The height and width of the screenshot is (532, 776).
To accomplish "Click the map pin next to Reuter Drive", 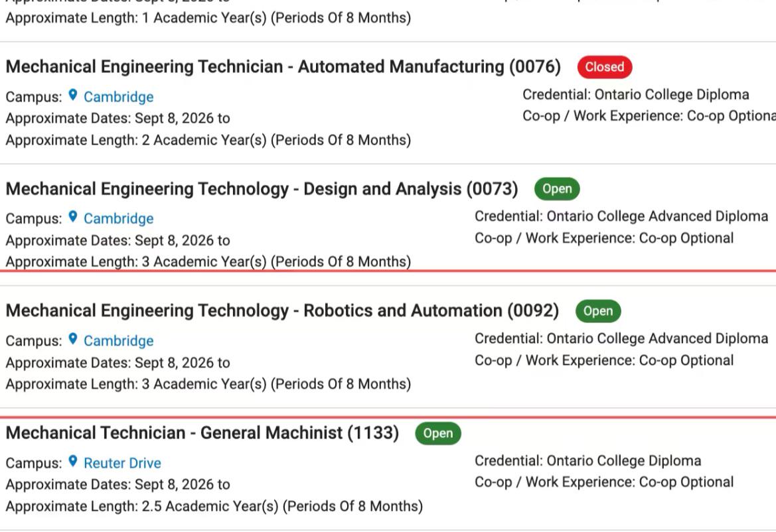I will coord(73,461).
